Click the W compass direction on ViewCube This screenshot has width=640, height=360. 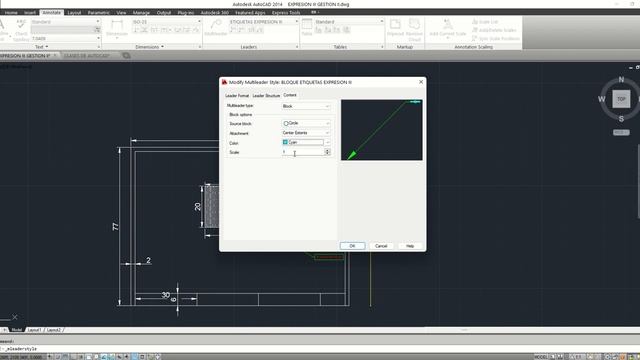point(602,99)
